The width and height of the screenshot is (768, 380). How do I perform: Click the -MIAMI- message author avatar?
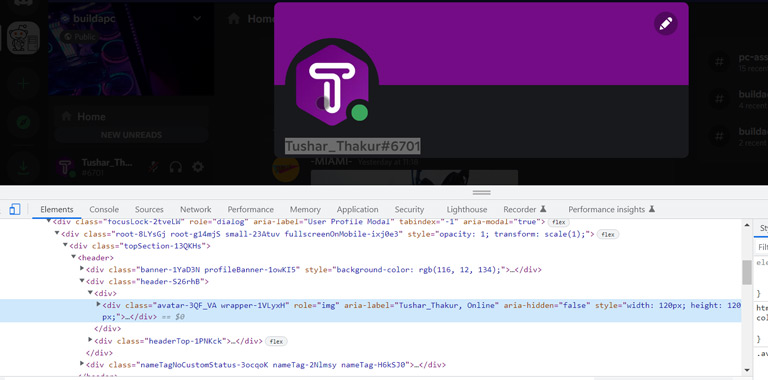coord(286,170)
